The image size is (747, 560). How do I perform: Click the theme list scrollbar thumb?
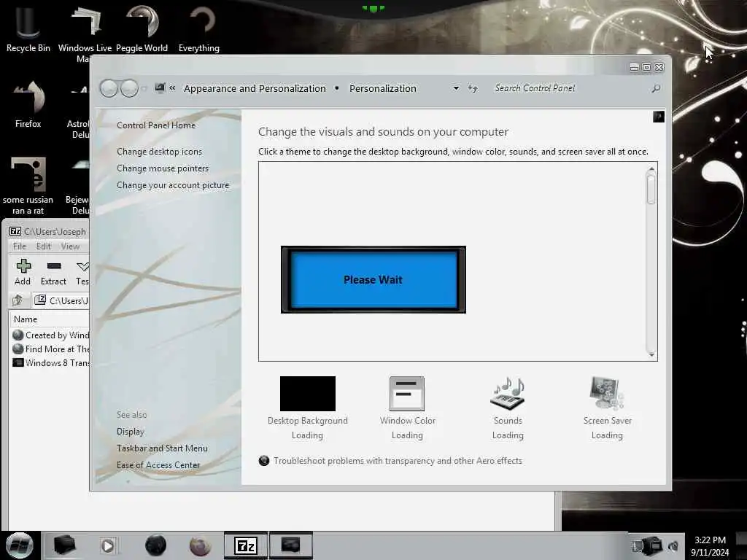pos(651,189)
